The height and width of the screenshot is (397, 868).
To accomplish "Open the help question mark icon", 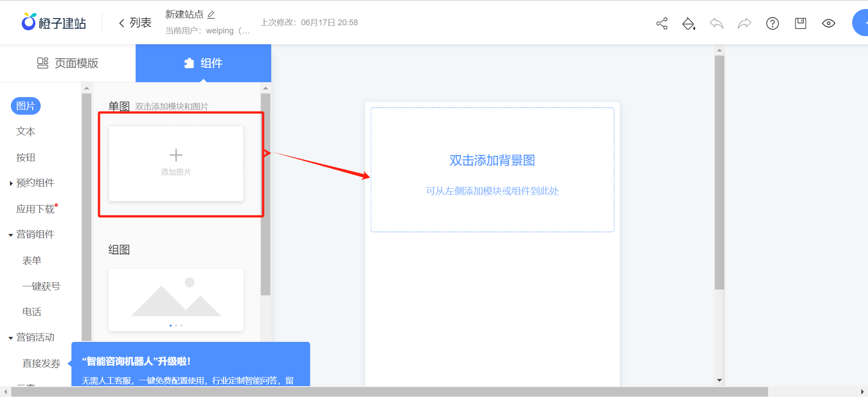I will [x=772, y=23].
